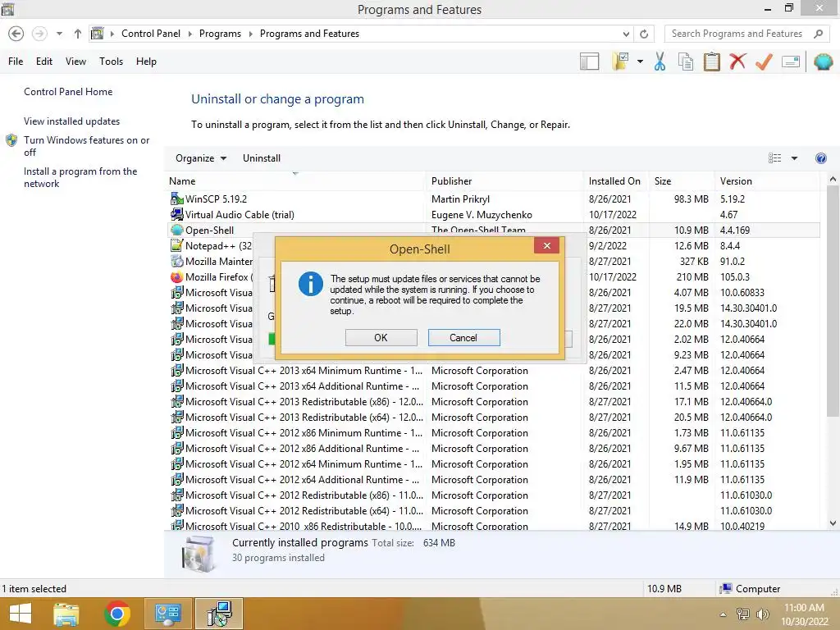
Task: Open File Explorer from the taskbar
Action: 66,614
